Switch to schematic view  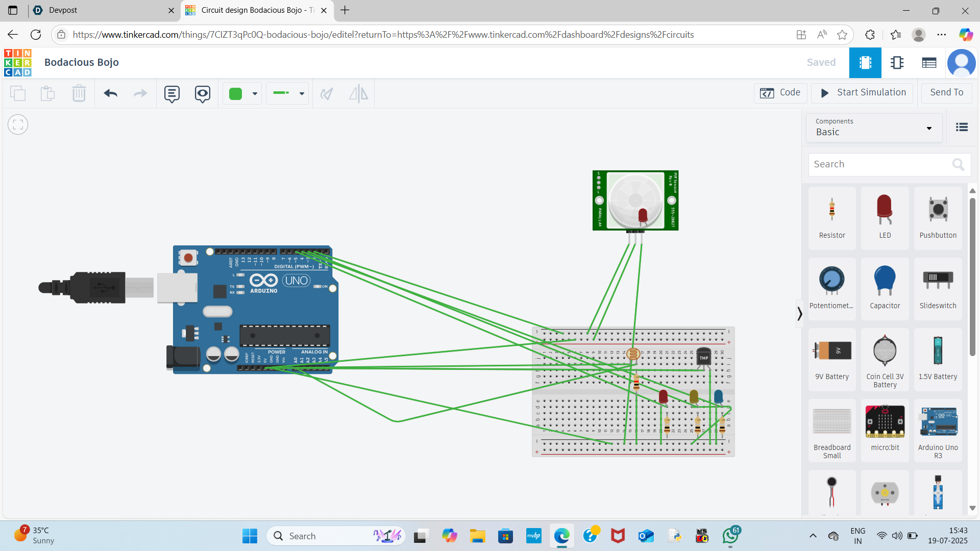click(x=897, y=62)
